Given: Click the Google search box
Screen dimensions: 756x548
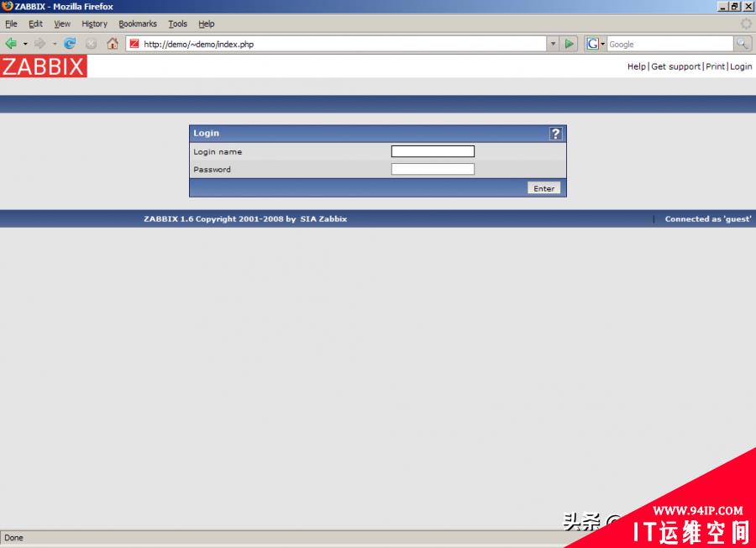Looking at the screenshot, I should pyautogui.click(x=670, y=44).
